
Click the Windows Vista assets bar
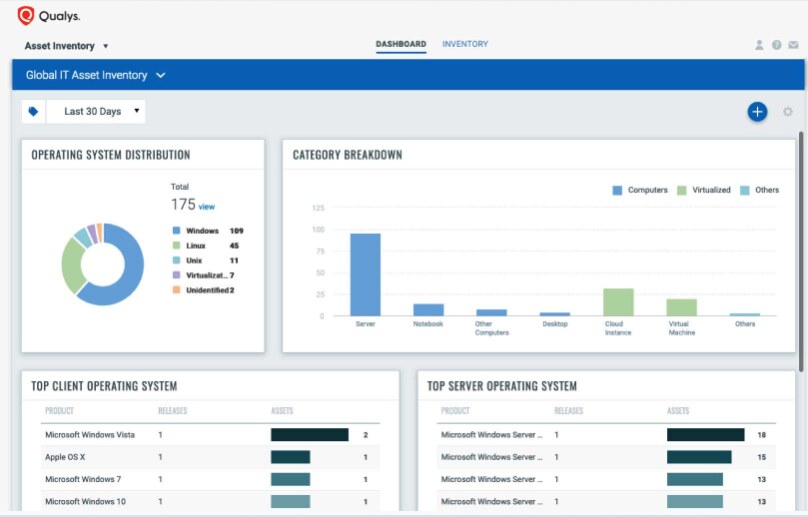pyautogui.click(x=310, y=435)
